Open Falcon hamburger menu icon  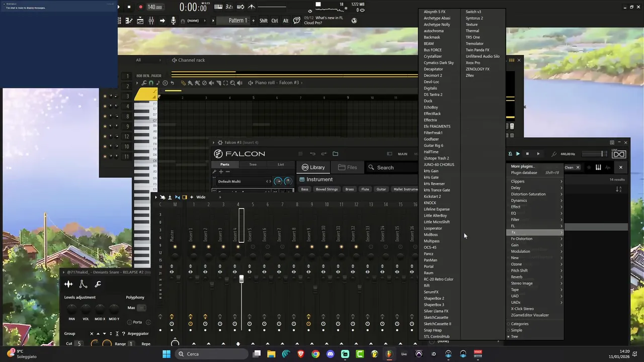(300, 154)
